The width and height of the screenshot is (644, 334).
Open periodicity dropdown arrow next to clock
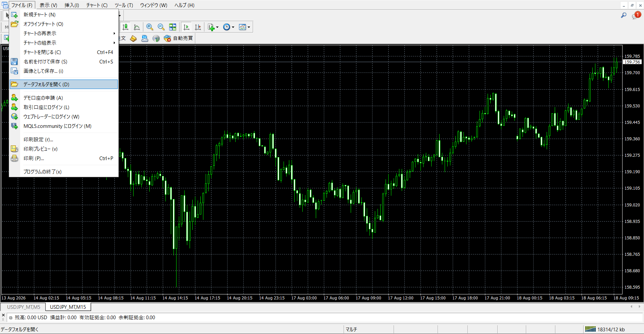(233, 27)
